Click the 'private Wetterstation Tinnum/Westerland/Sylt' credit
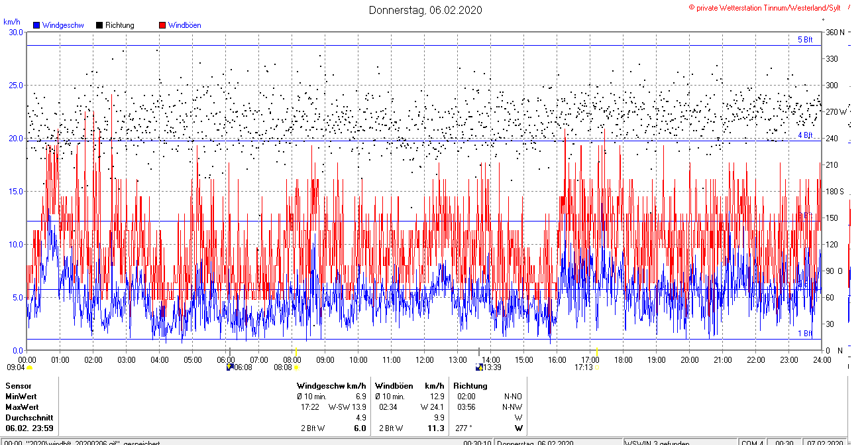Screen dimensions: 868x445 (x=769, y=7)
